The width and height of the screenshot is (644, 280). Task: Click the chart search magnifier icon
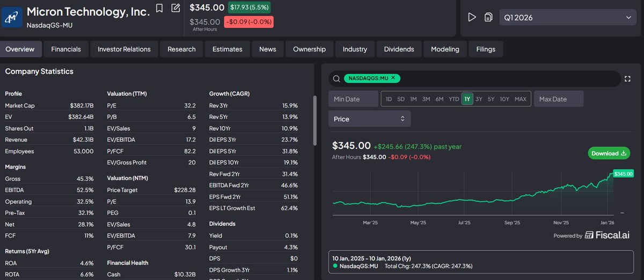pos(336,78)
